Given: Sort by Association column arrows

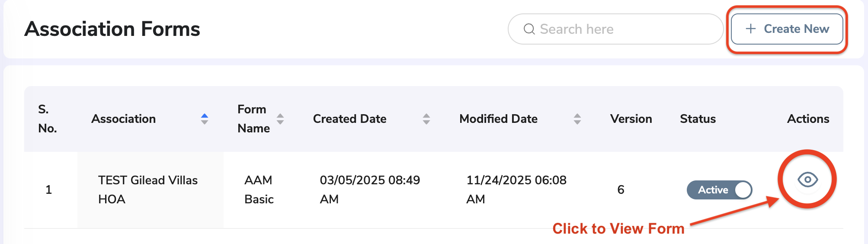Looking at the screenshot, I should (205, 119).
